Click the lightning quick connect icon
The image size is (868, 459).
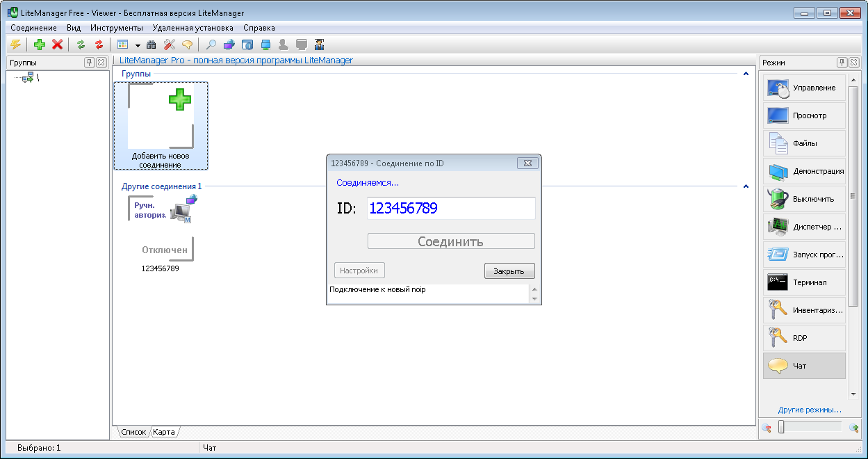pyautogui.click(x=15, y=45)
